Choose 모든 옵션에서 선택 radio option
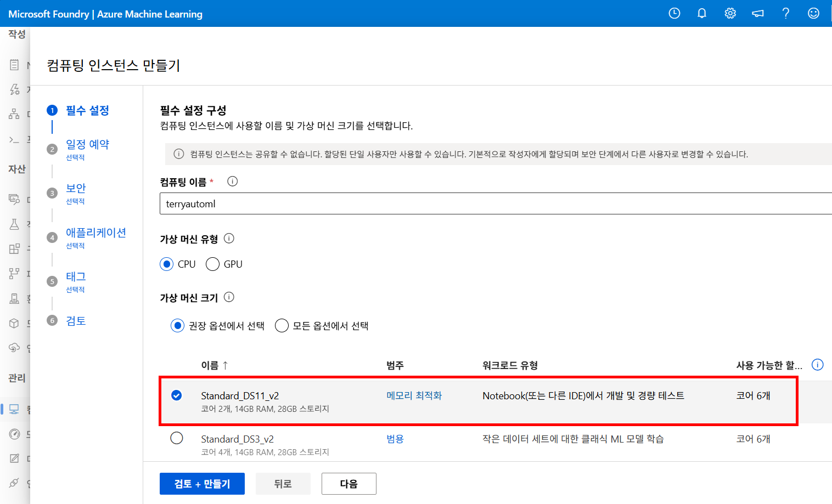Viewport: 832px width, 504px height. [x=282, y=326]
